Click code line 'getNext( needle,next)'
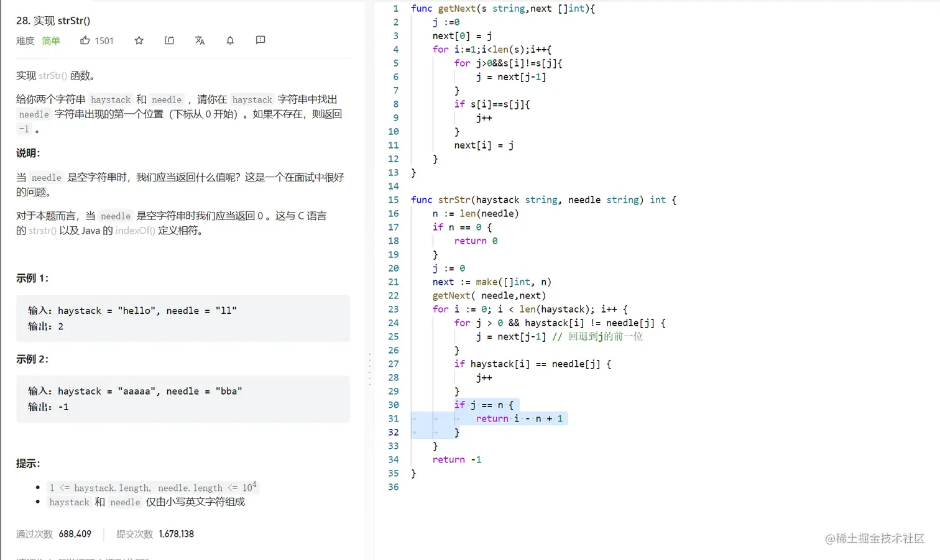 click(x=489, y=296)
